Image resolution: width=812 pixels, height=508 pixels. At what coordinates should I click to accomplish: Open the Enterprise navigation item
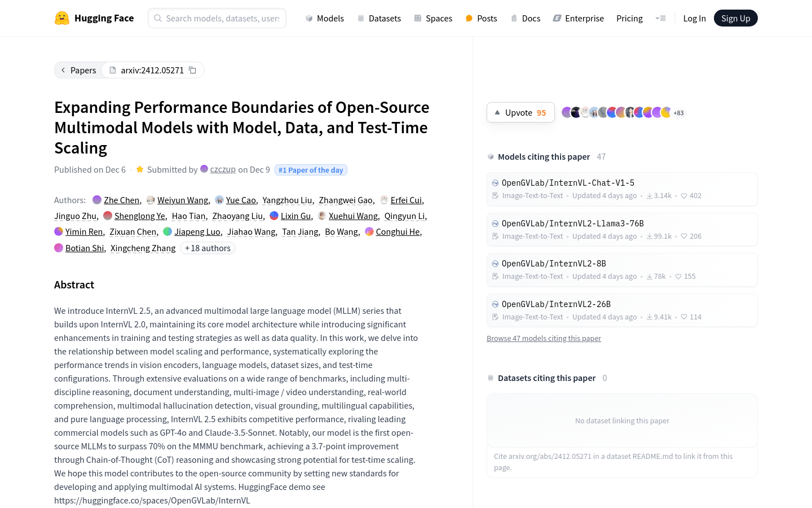579,19
